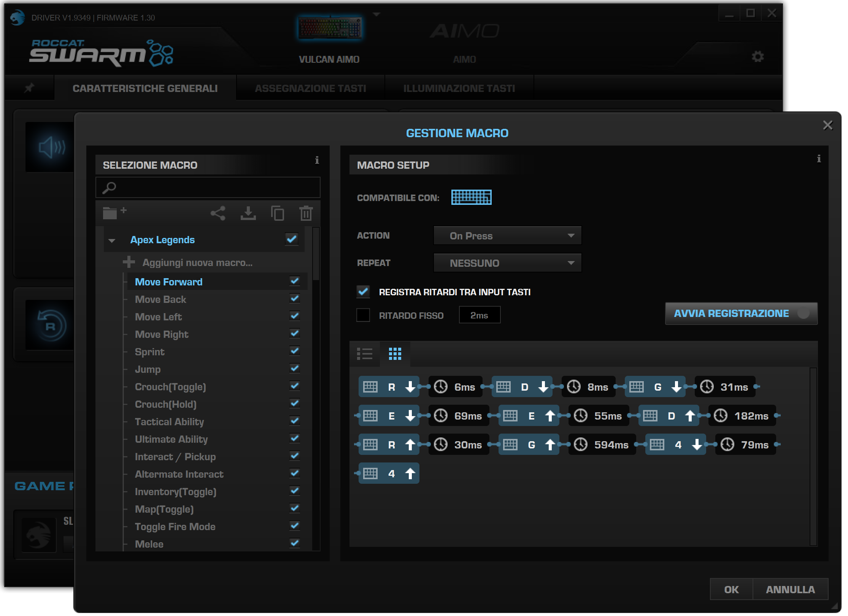Select the Toggle Fire Mode macro
Image resolution: width=848 pixels, height=616 pixels.
tap(175, 527)
